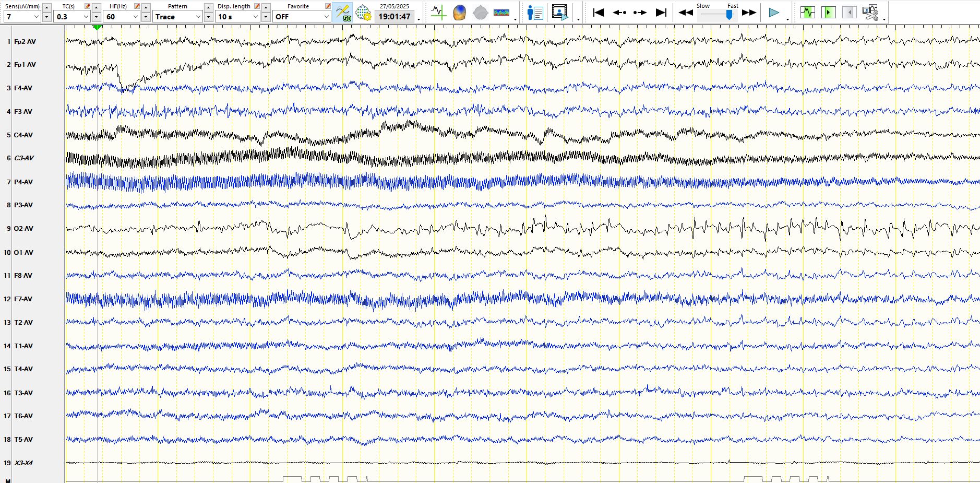Click the play button to start playback
The height and width of the screenshot is (483, 980).
[x=774, y=13]
